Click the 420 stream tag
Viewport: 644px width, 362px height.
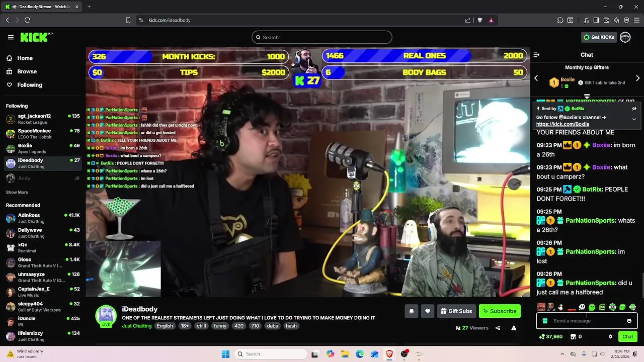coord(239,326)
